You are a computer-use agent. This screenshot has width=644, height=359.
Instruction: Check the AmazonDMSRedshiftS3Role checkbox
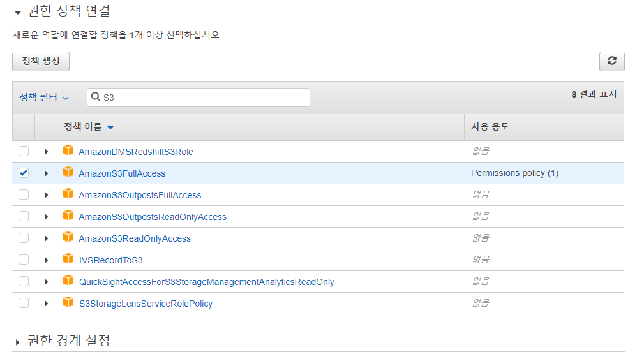click(24, 151)
